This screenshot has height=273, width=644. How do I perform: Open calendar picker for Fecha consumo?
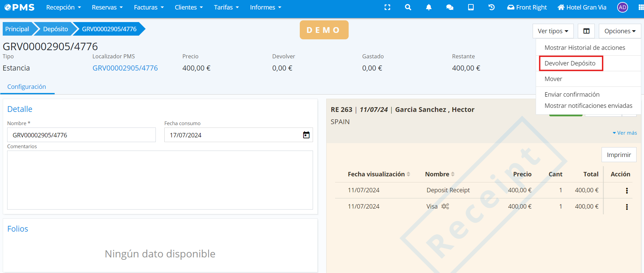click(x=306, y=135)
